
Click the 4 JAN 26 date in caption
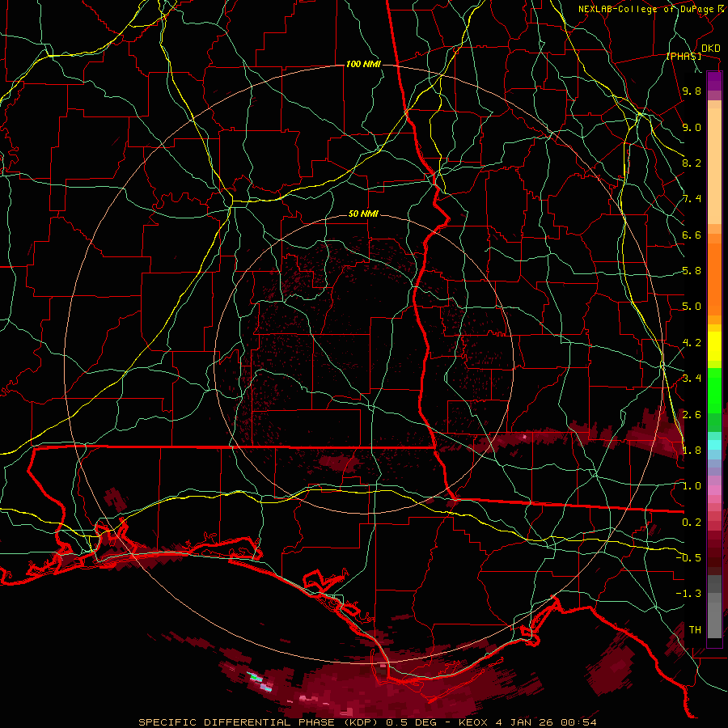pyautogui.click(x=525, y=722)
